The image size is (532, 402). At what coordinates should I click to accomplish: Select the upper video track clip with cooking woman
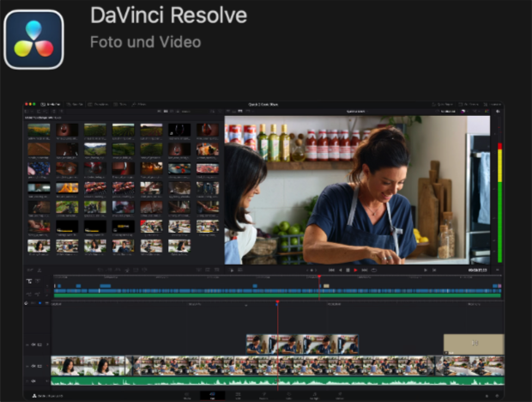click(302, 344)
